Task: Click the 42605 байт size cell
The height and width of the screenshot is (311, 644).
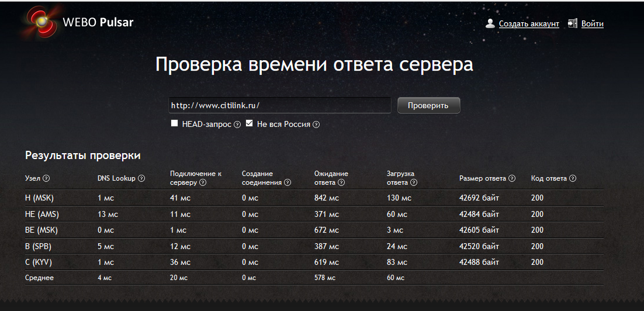Action: click(x=479, y=230)
